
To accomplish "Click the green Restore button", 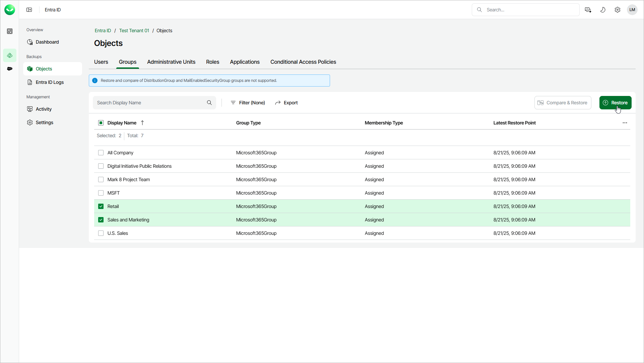I will (x=615, y=103).
